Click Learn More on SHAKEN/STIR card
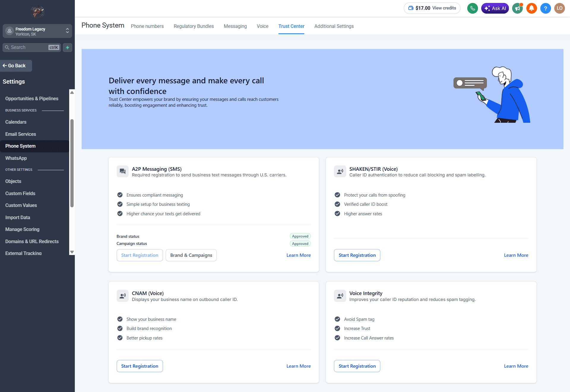Viewport: 570px width, 392px height. (516, 255)
